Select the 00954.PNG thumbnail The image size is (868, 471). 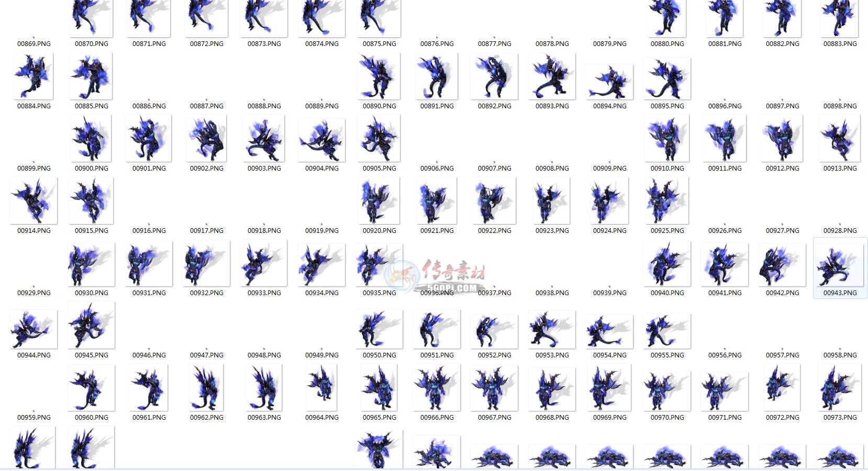tap(609, 332)
